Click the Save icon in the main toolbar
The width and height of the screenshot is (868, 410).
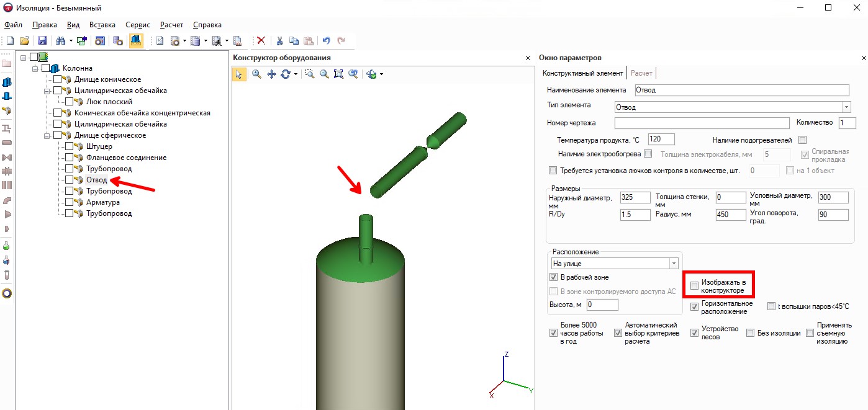coord(42,41)
